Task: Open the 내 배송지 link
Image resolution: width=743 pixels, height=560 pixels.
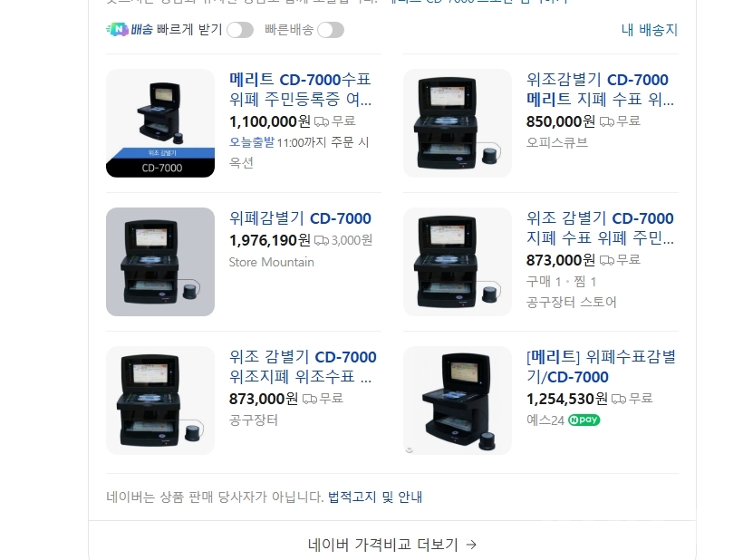Action: coord(649,30)
